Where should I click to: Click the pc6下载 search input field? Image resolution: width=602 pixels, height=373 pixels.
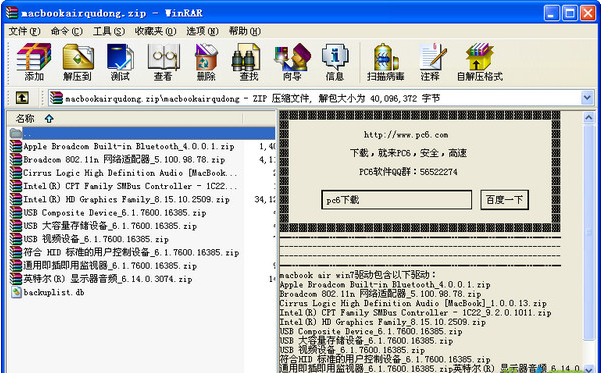396,200
